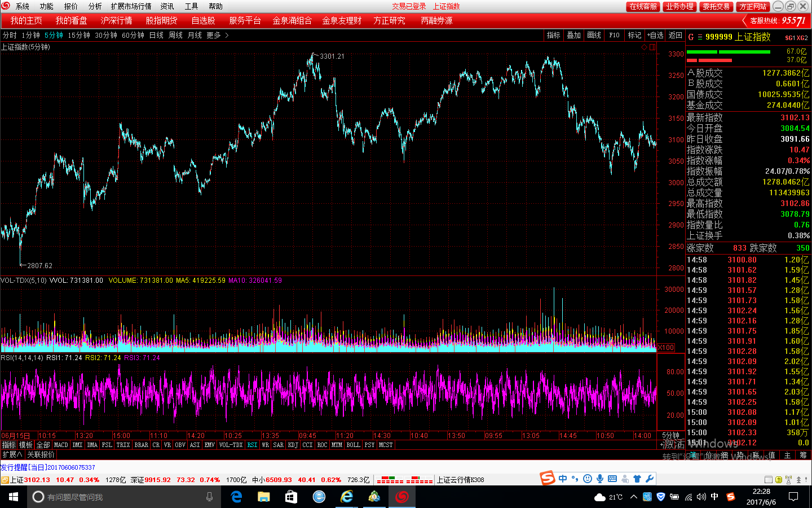Image resolution: width=812 pixels, height=508 pixels.
Task: Select the BRAR indicator
Action: [141, 445]
